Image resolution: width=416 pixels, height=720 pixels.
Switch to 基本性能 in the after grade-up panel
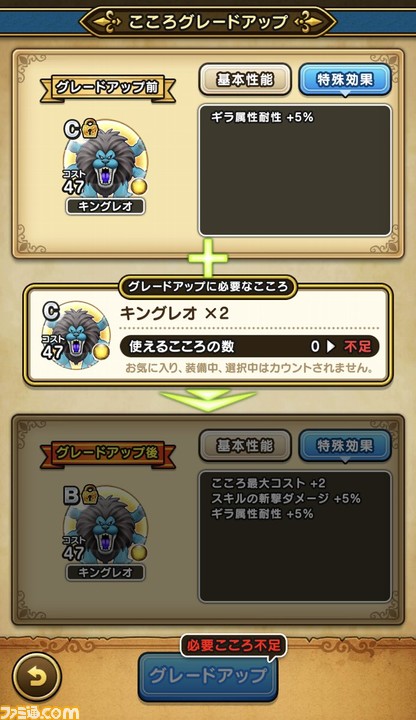click(x=245, y=445)
